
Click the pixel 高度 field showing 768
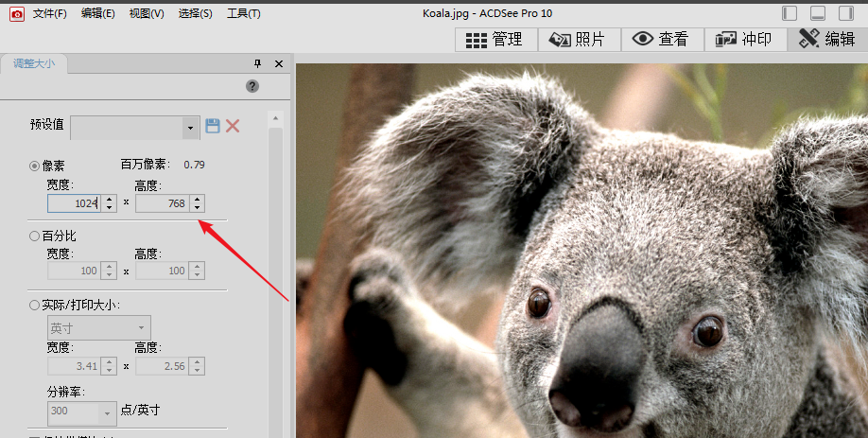(x=162, y=203)
